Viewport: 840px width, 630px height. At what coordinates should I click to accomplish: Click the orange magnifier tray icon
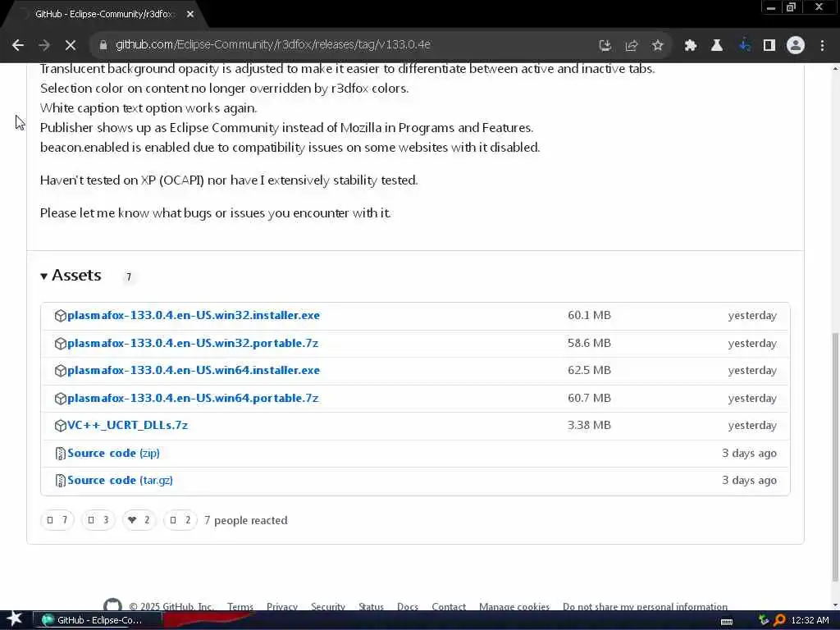tap(779, 620)
